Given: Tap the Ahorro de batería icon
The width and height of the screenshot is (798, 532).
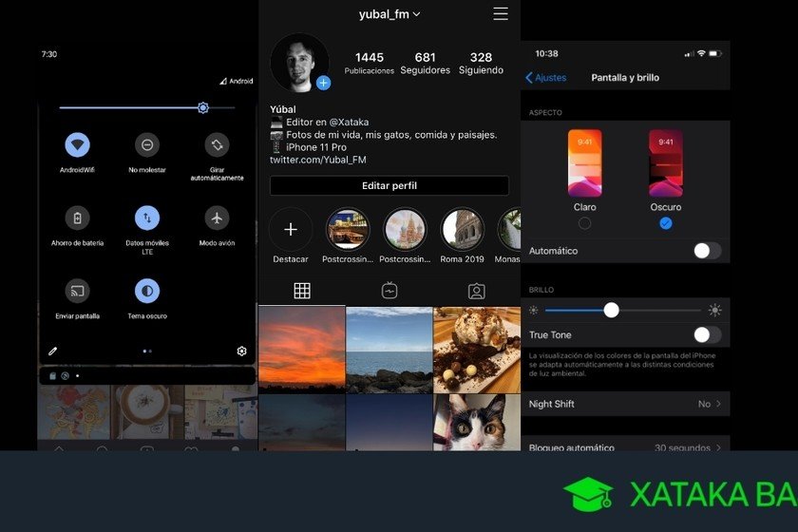Looking at the screenshot, I should tap(77, 218).
